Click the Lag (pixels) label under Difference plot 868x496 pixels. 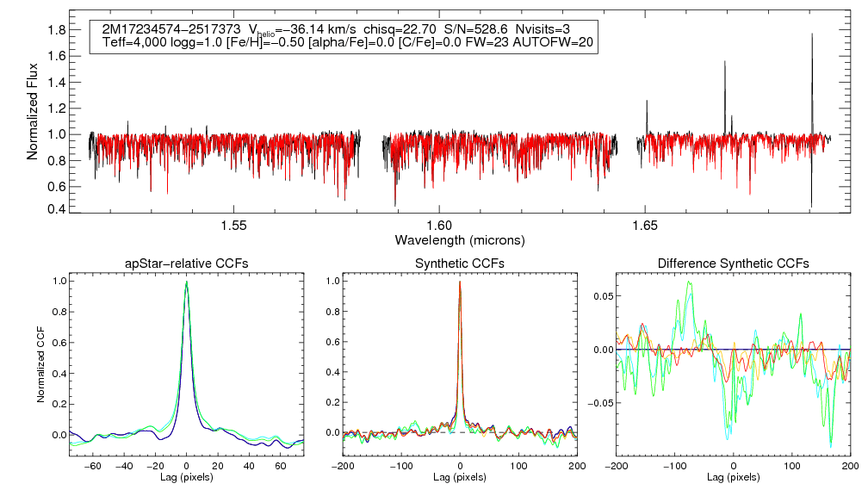click(732, 476)
